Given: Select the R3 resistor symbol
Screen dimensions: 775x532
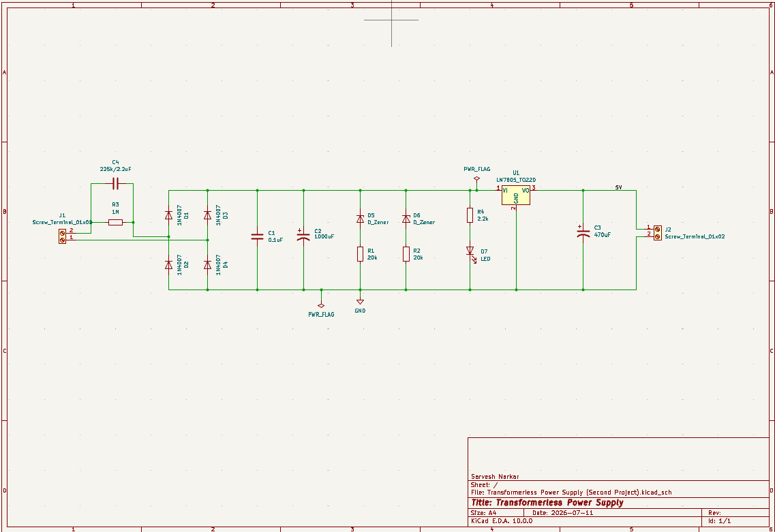Looking at the screenshot, I should 116,222.
